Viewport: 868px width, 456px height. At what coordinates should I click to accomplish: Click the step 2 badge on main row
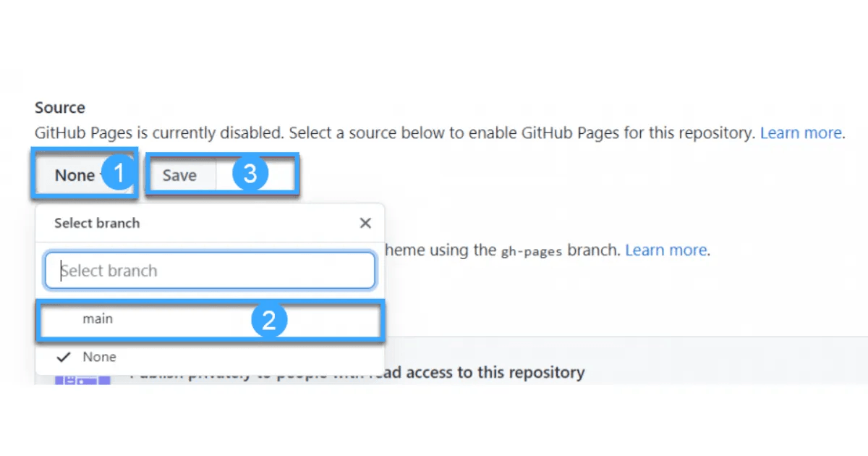pyautogui.click(x=268, y=320)
